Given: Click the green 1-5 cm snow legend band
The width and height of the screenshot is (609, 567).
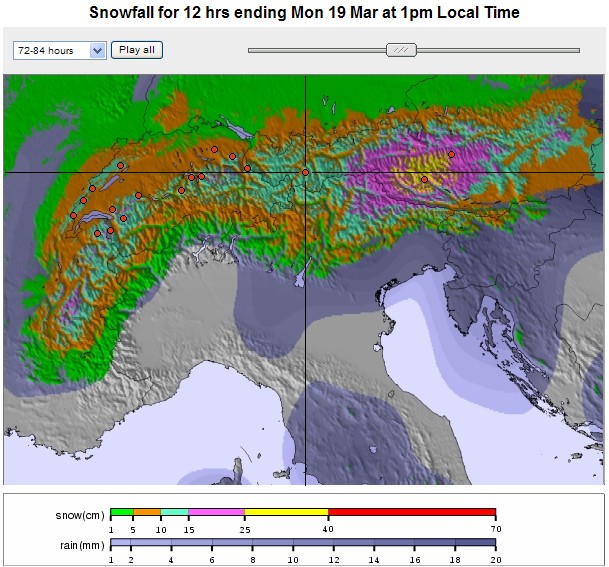Looking at the screenshot, I should tap(121, 512).
